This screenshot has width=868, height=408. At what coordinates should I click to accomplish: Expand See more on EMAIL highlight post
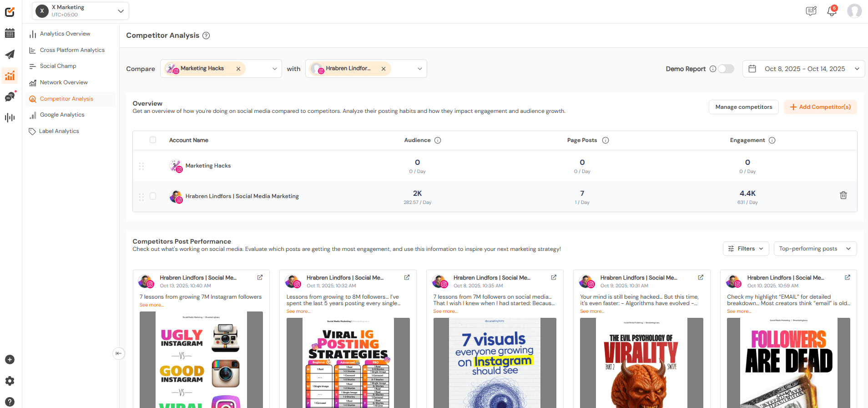coord(739,311)
